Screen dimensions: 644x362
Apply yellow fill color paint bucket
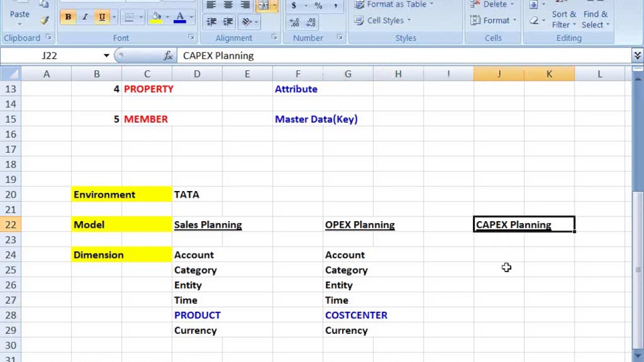click(x=156, y=17)
